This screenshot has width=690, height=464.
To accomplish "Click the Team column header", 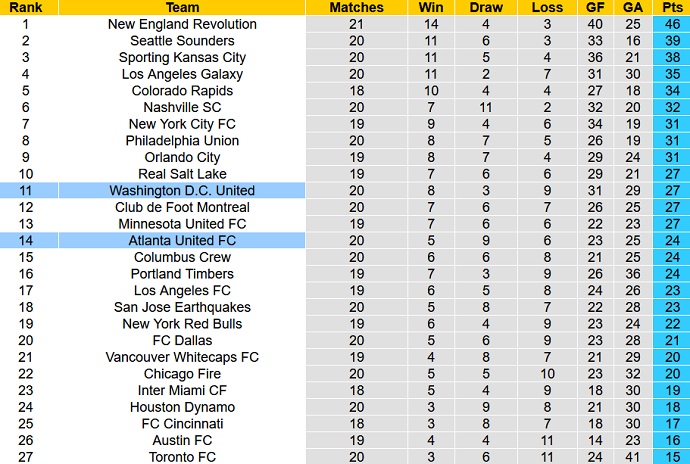I will (x=181, y=7).
